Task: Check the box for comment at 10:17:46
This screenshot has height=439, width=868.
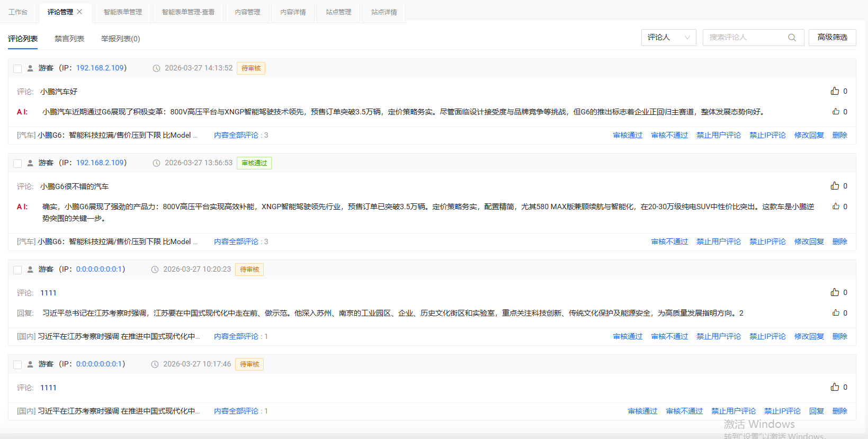Action: 17,364
